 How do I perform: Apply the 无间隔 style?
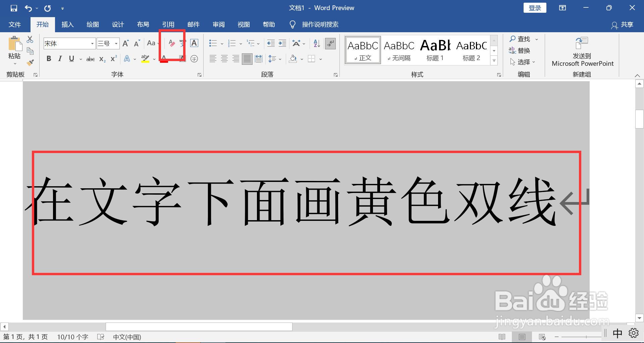tap(399, 50)
